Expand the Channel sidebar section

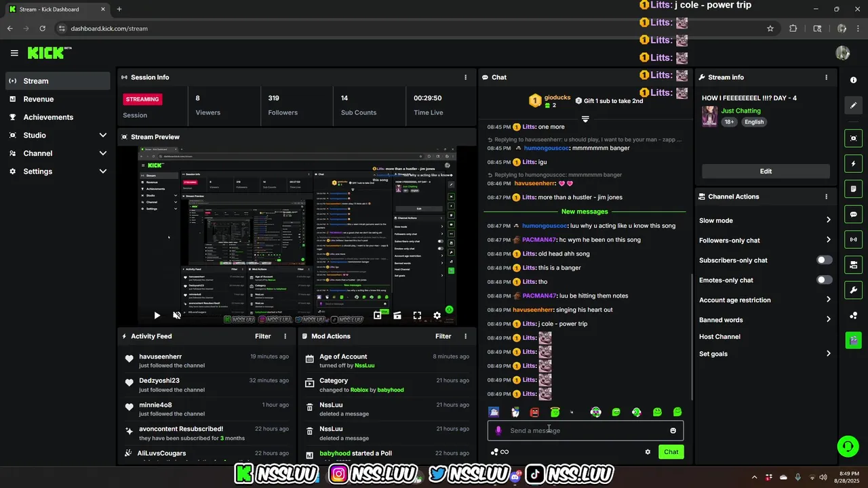pos(103,154)
